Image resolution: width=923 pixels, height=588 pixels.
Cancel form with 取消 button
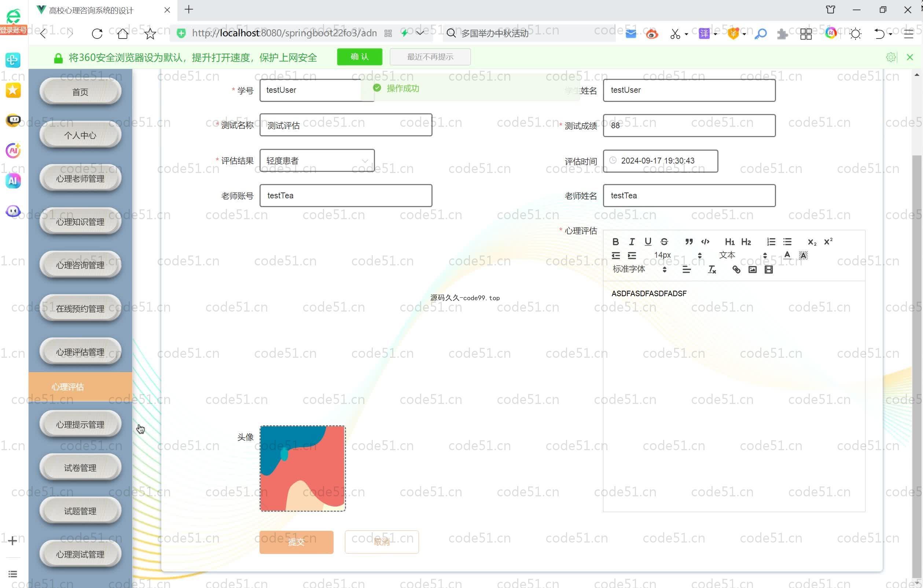tap(381, 541)
